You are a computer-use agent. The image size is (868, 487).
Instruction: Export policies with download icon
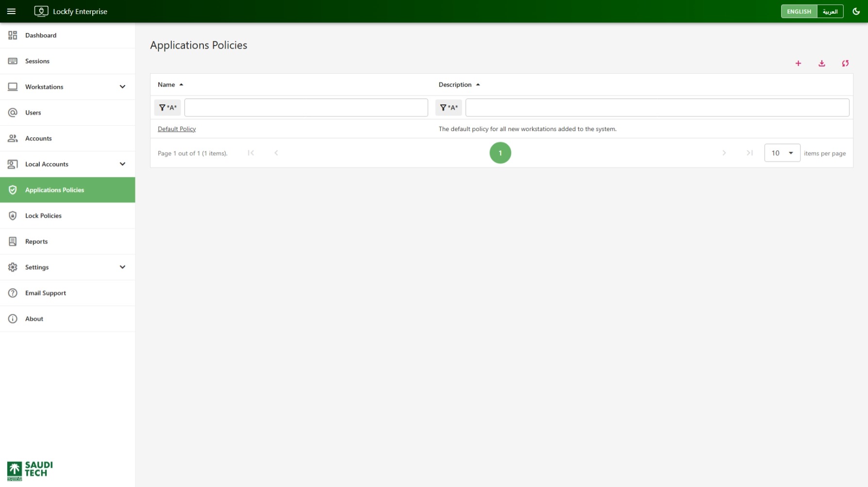821,63
